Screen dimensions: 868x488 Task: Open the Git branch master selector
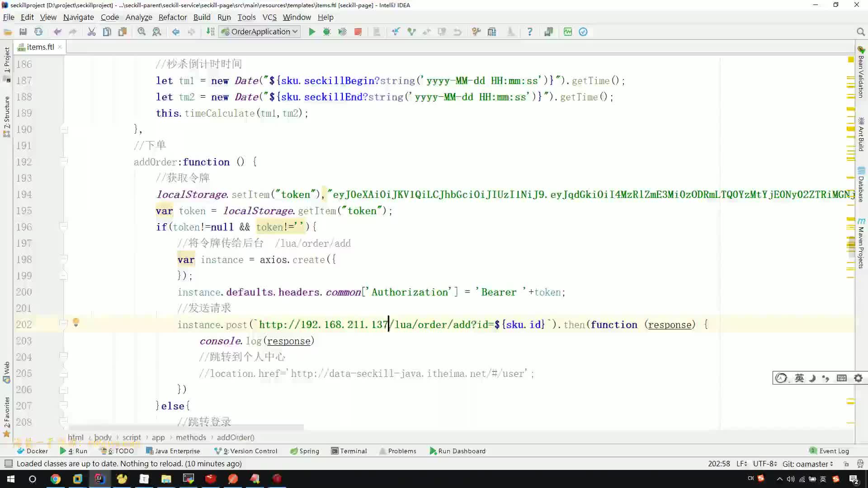coord(808,464)
